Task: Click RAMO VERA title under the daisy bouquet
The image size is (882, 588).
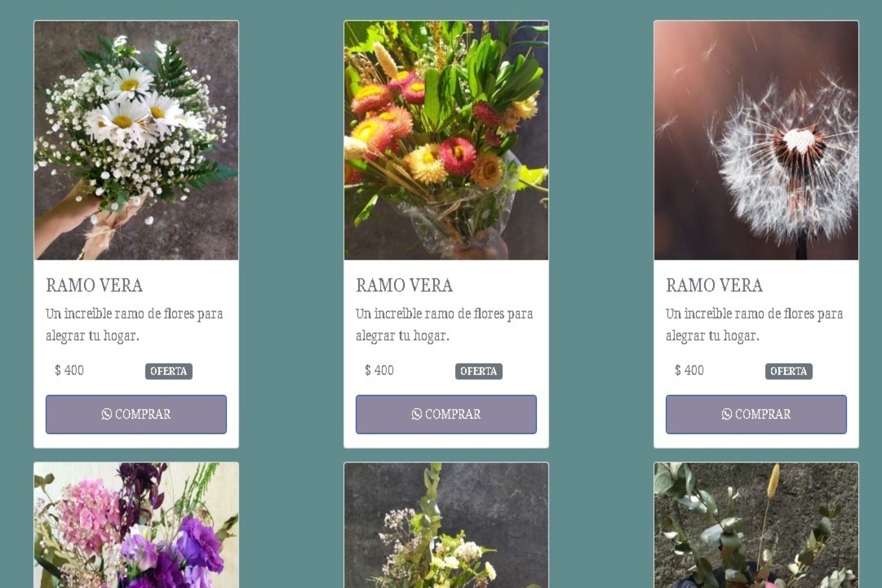Action: (x=94, y=286)
